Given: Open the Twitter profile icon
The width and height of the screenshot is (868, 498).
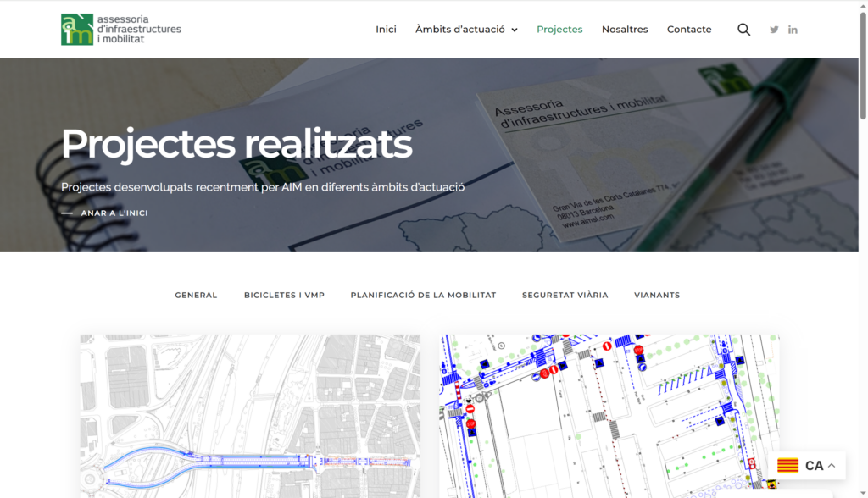Looking at the screenshot, I should point(774,30).
